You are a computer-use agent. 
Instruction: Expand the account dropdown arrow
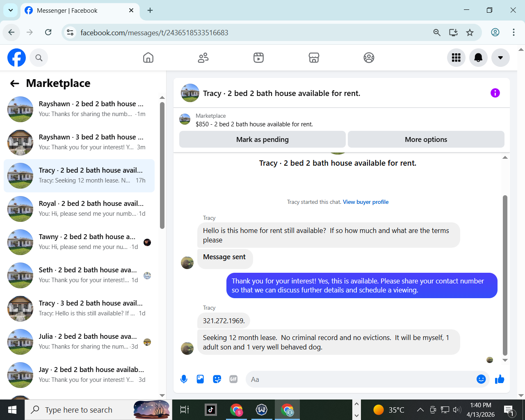click(x=500, y=58)
